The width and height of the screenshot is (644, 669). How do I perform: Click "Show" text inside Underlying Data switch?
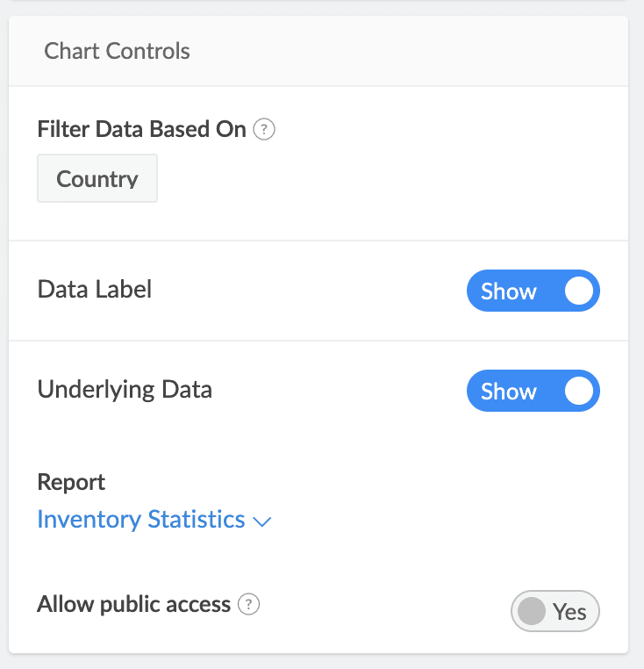[x=509, y=392]
